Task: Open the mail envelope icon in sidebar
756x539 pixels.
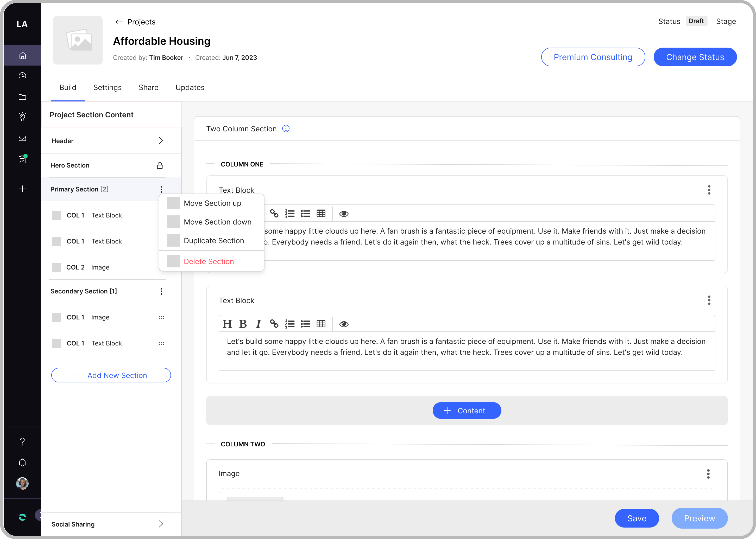Action: [x=22, y=138]
